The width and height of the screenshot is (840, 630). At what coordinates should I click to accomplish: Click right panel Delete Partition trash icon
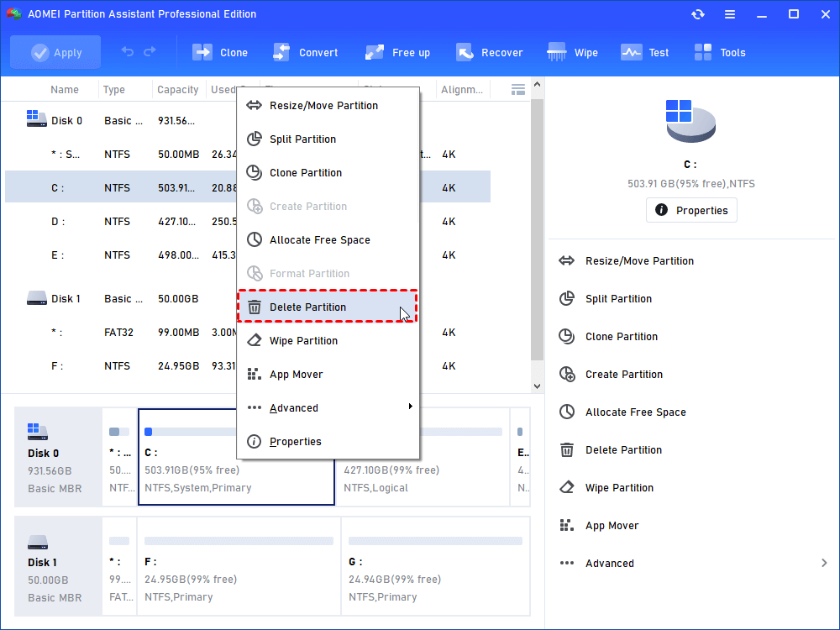567,450
